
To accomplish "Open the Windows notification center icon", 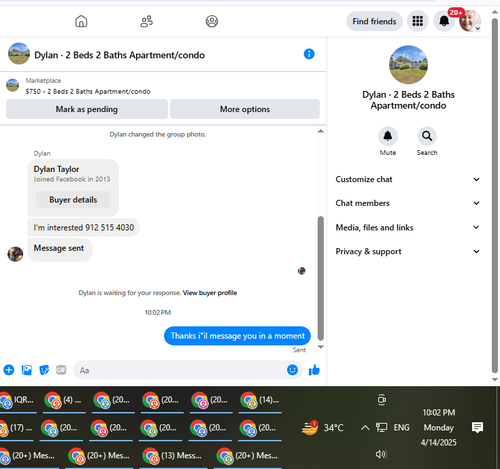I will pyautogui.click(x=477, y=427).
